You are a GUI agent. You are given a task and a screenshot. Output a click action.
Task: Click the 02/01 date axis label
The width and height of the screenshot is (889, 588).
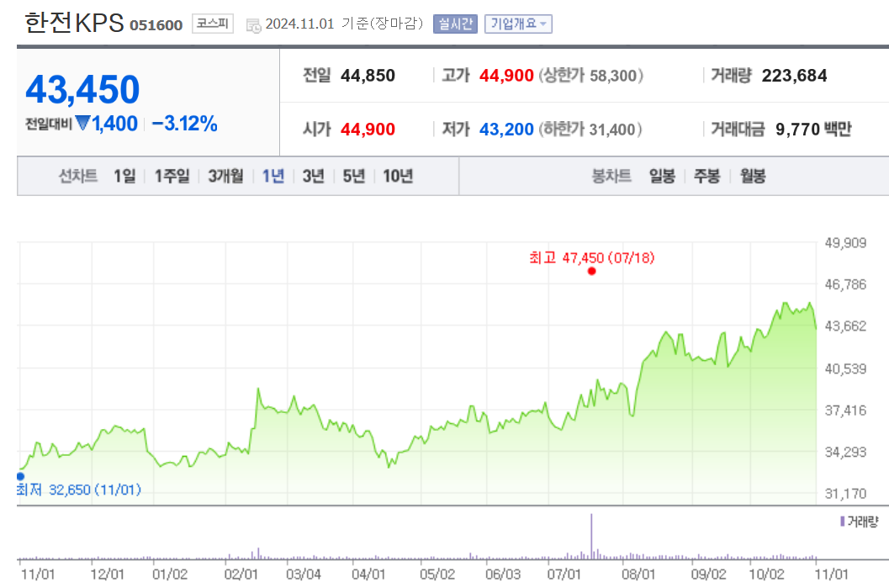coord(241,575)
